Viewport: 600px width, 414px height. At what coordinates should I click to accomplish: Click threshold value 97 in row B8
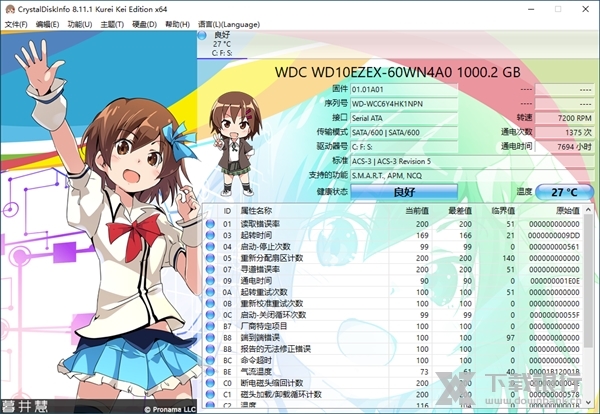click(510, 338)
